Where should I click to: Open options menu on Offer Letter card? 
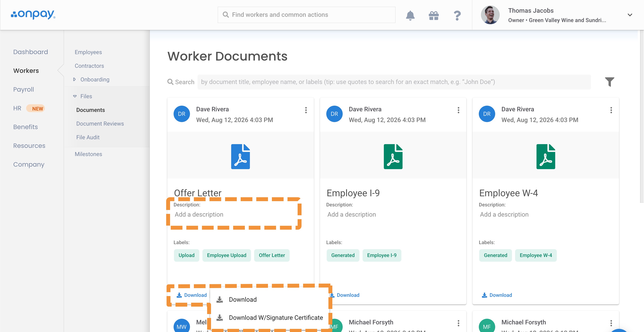point(306,110)
